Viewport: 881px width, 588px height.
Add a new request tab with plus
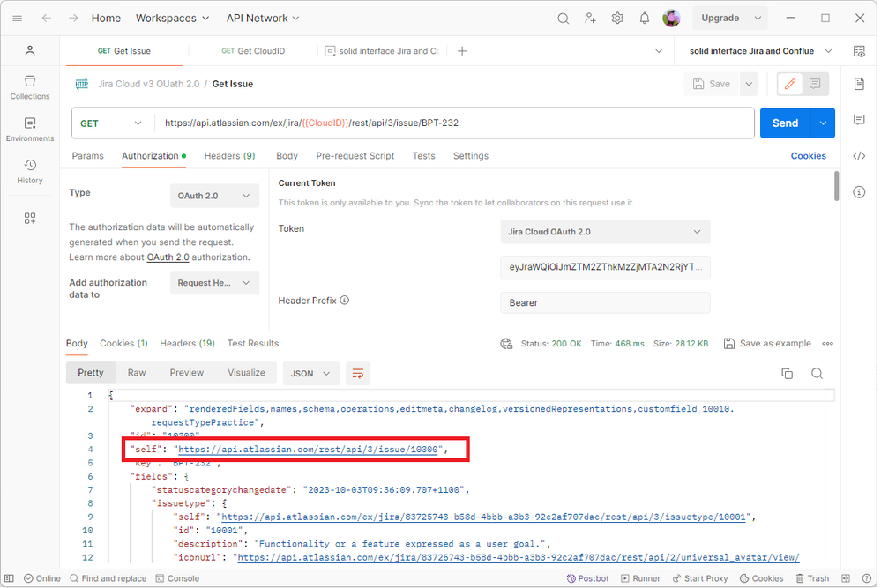point(462,51)
